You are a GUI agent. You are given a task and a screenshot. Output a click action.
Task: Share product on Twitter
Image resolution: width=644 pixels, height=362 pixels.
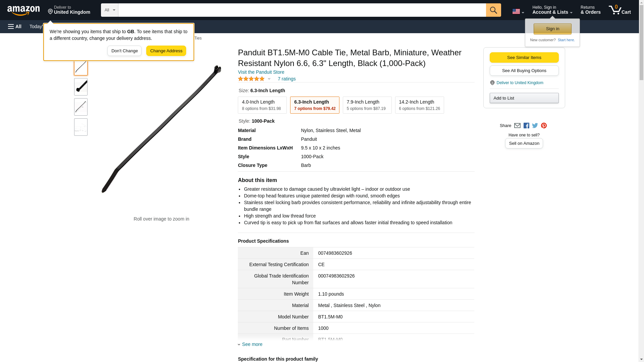tap(535, 126)
